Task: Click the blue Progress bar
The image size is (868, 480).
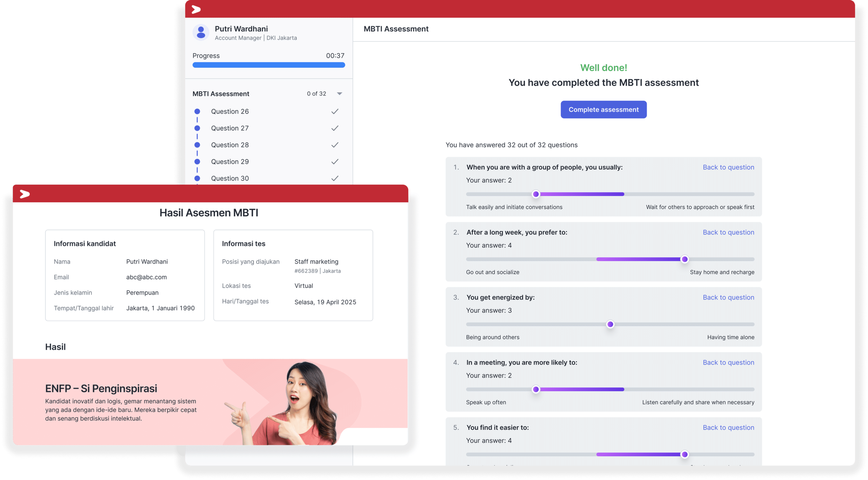Action: (x=269, y=65)
